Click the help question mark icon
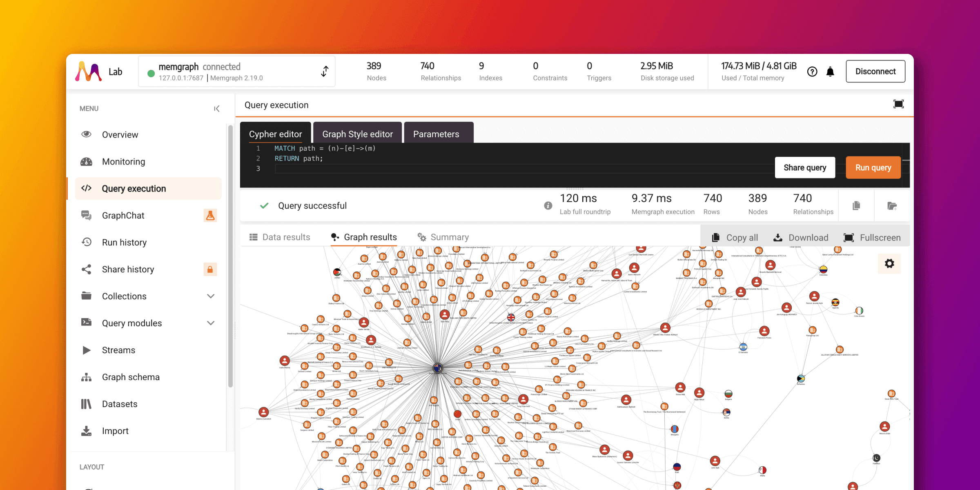This screenshot has width=980, height=490. click(x=812, y=72)
